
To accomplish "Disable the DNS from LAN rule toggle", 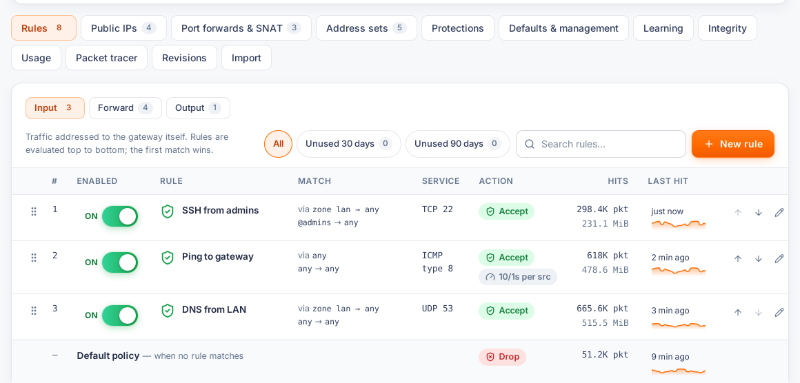I will [120, 315].
